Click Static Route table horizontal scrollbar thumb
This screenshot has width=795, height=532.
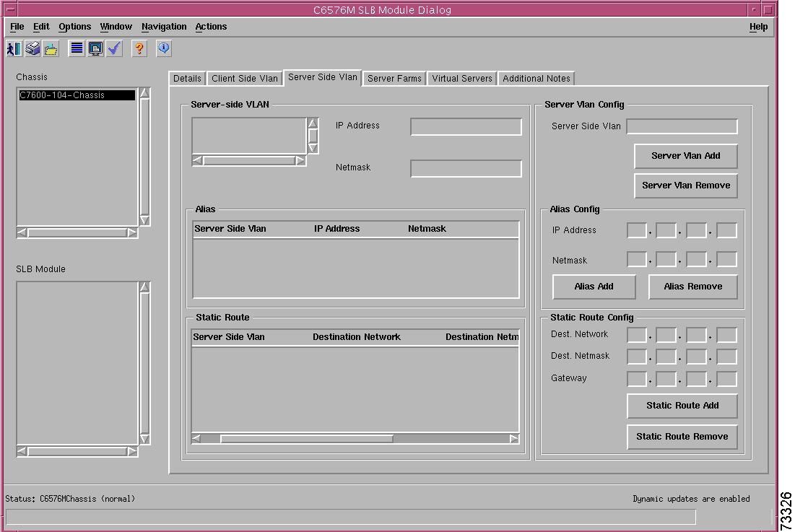coord(307,439)
